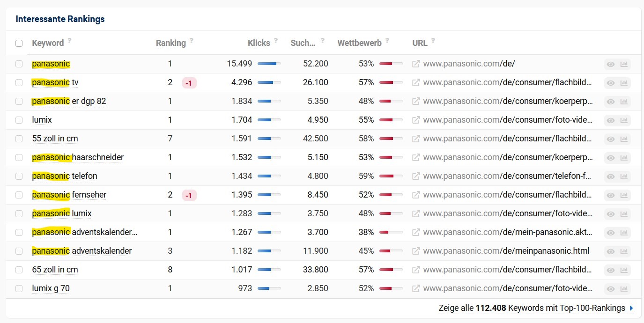Click eye icon in 65 zoll in cm row
The height and width of the screenshot is (323, 644).
click(x=610, y=270)
